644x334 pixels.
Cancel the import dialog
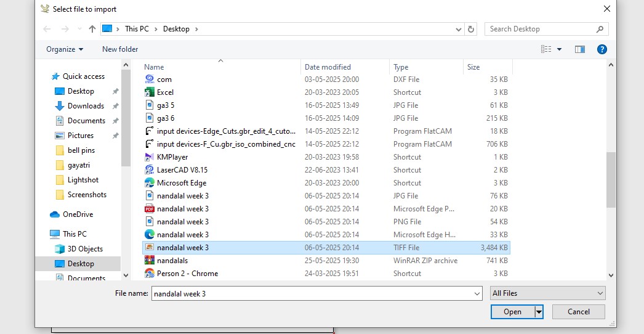[x=578, y=312]
